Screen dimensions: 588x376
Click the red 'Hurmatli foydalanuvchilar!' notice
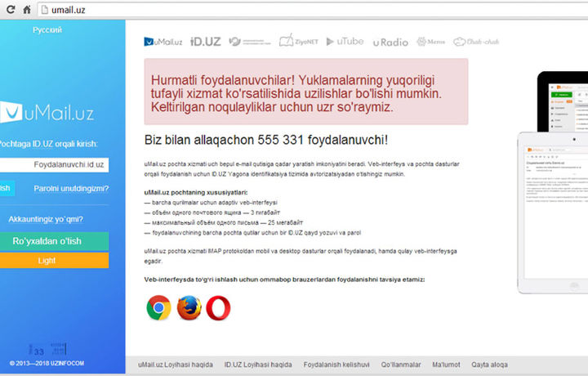306,92
